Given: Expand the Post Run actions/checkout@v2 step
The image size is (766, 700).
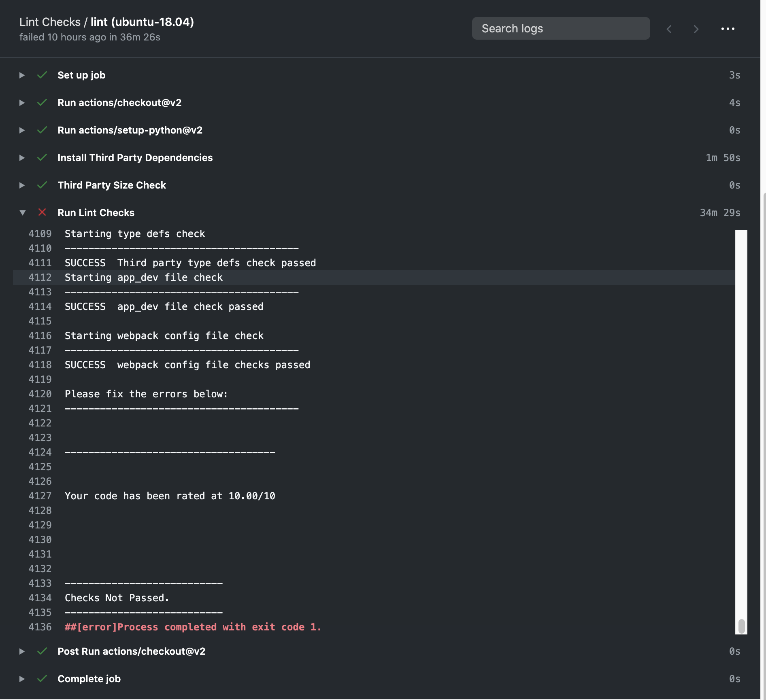Looking at the screenshot, I should click(22, 651).
